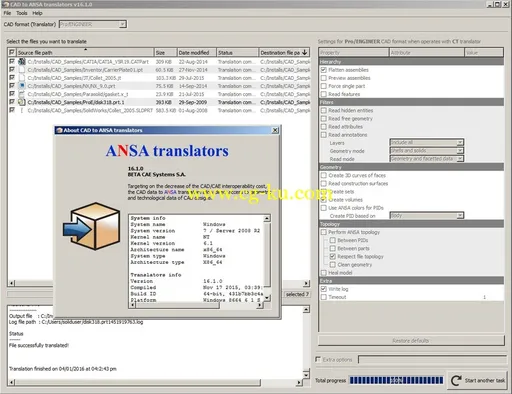Sort by Source file path column
Screen dimensions: 512x394
tap(85, 52)
